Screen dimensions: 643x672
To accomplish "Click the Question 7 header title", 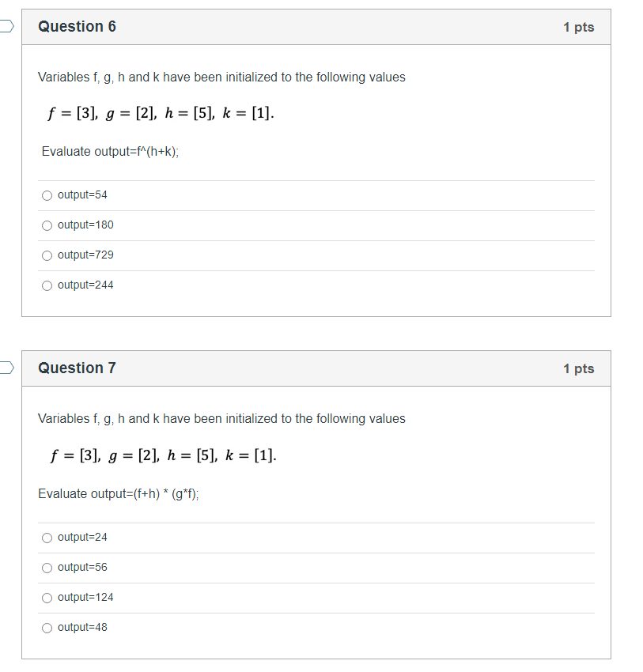I will tap(78, 368).
